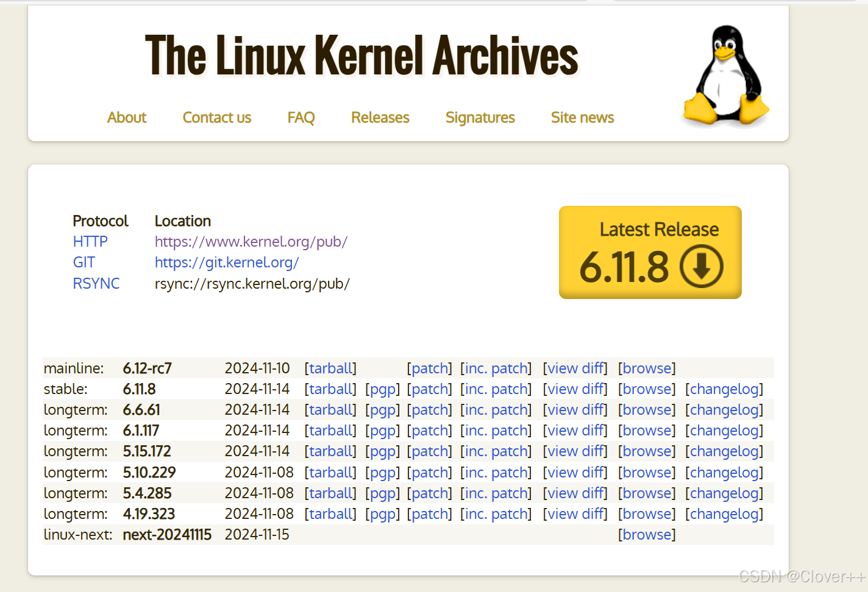868x592 pixels.
Task: Click The Linux Kernel Archives title
Action: [x=361, y=55]
